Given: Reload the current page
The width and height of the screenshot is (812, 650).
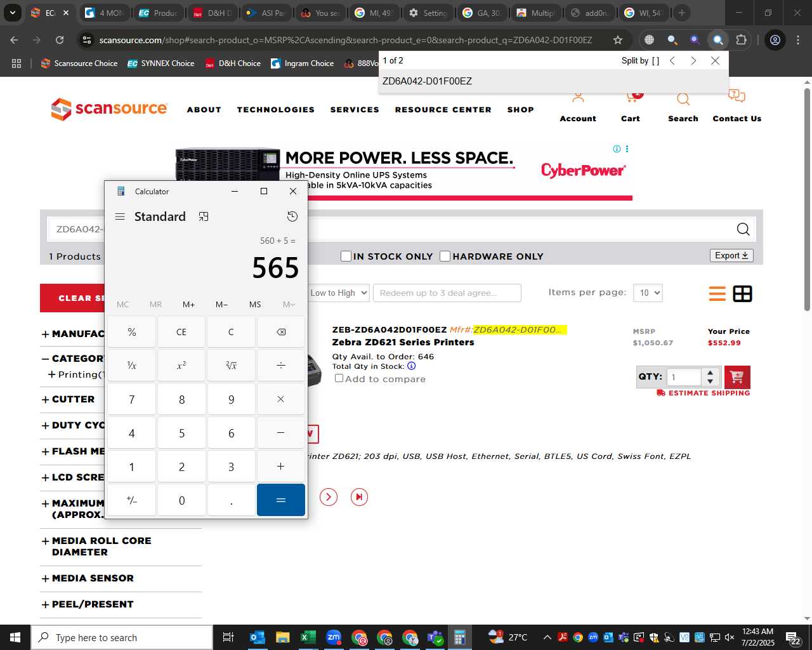Looking at the screenshot, I should click(x=60, y=40).
